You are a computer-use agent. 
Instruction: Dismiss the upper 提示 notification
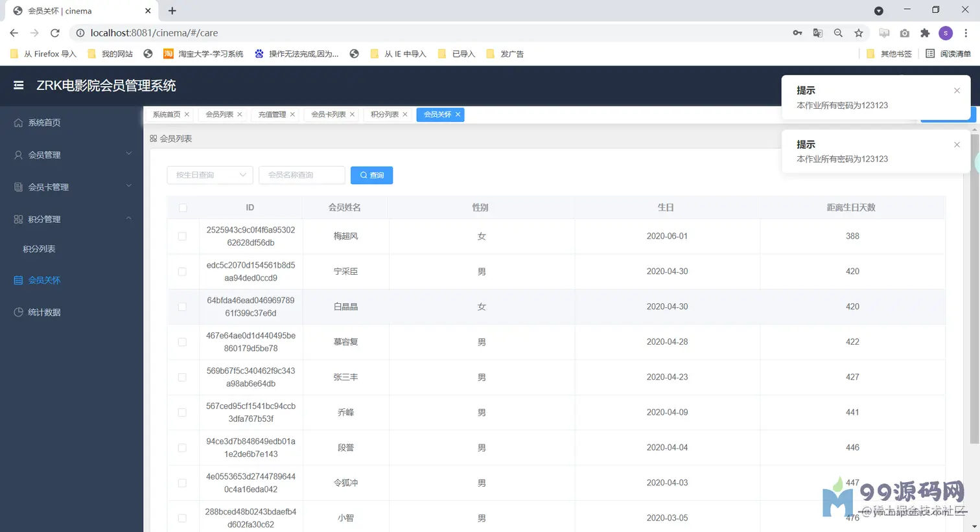click(x=957, y=91)
